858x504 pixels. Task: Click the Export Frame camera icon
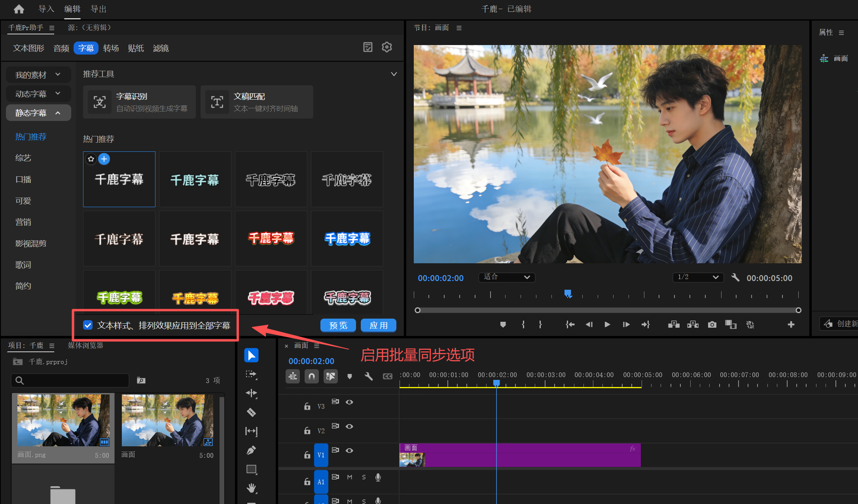click(712, 325)
